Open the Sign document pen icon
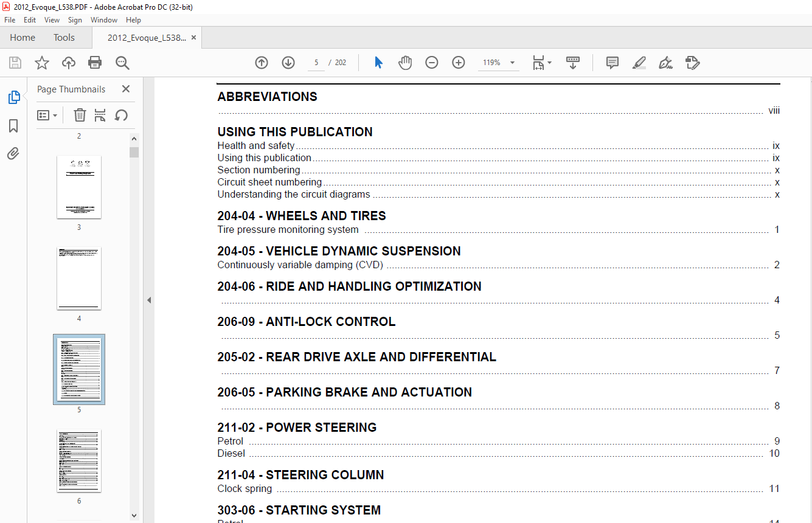This screenshot has height=523, width=812. click(x=666, y=63)
